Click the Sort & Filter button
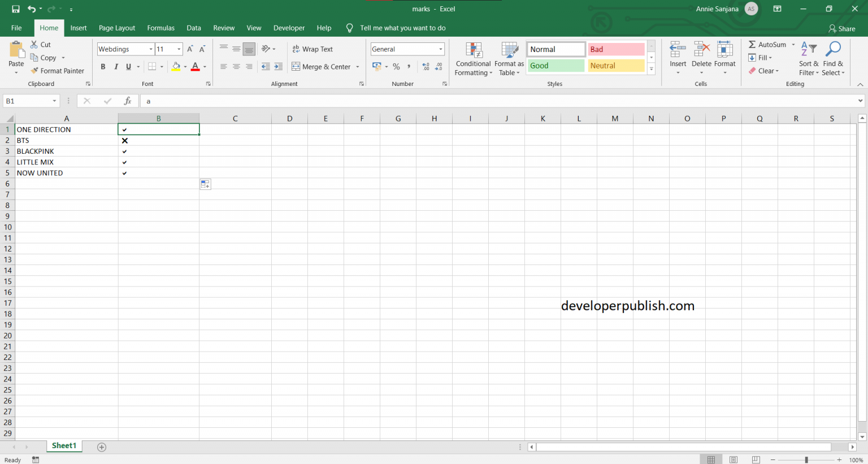 click(x=809, y=58)
